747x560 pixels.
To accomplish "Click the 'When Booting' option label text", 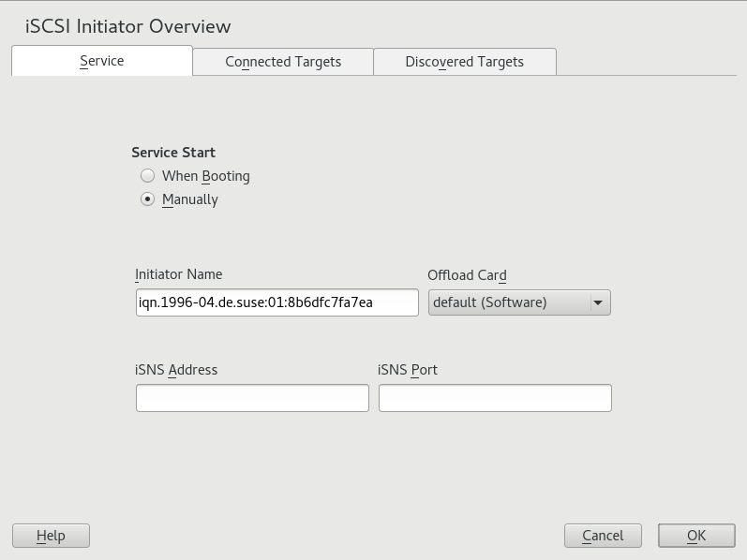I will click(x=205, y=176).
